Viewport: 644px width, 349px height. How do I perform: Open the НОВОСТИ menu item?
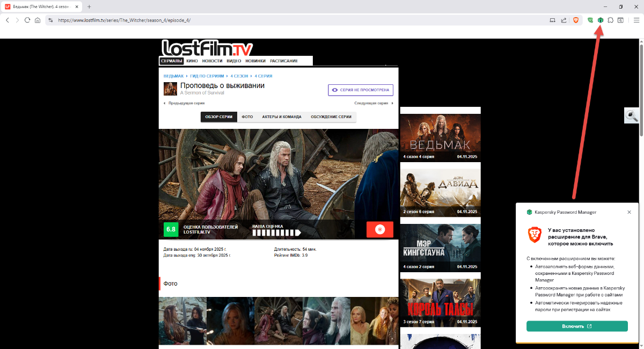tap(212, 61)
